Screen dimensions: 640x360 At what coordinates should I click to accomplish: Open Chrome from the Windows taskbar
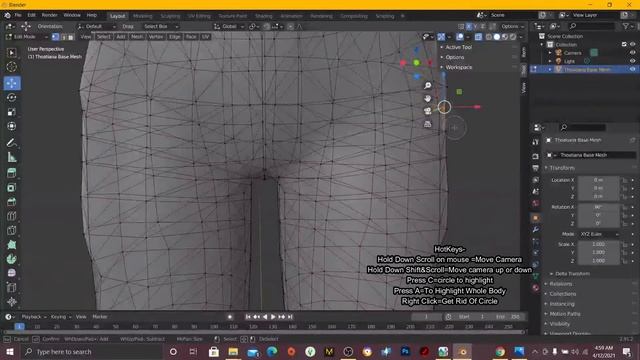500,351
